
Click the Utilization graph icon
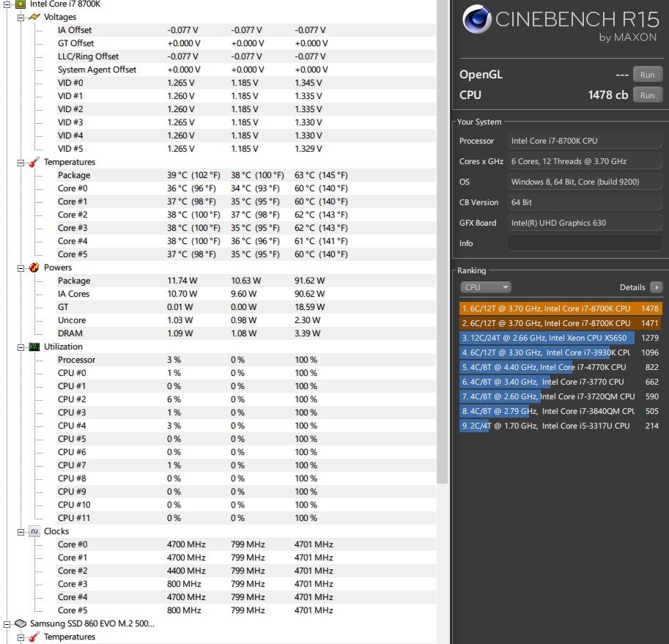tap(34, 347)
